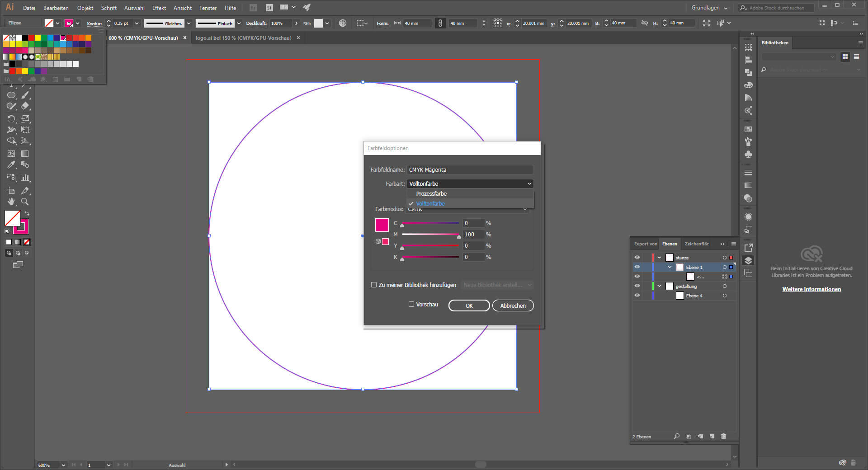Collapse the gestaltung layer group
Image resolution: width=868 pixels, height=470 pixels.
660,286
